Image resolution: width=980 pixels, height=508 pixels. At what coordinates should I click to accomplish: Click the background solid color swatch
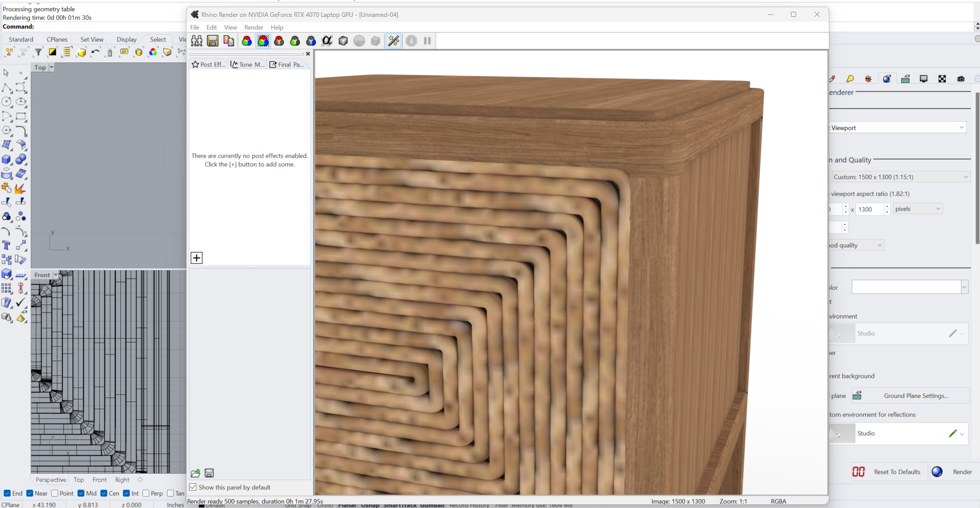pos(906,287)
